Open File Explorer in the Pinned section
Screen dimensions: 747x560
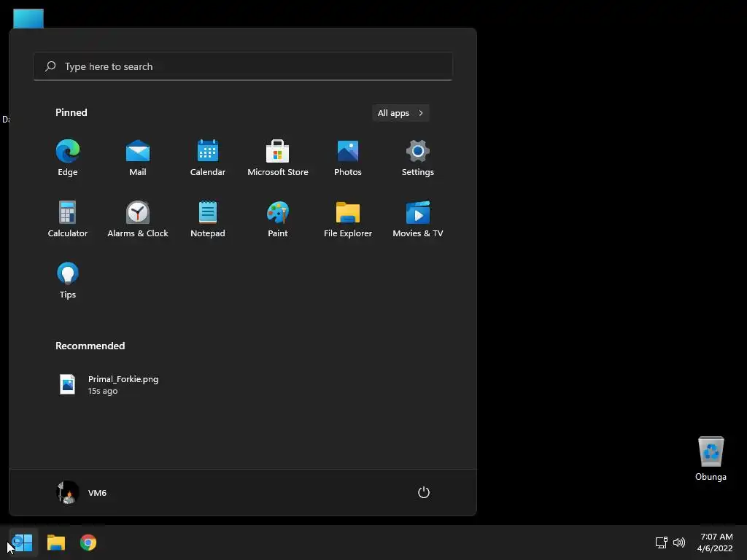pyautogui.click(x=348, y=219)
